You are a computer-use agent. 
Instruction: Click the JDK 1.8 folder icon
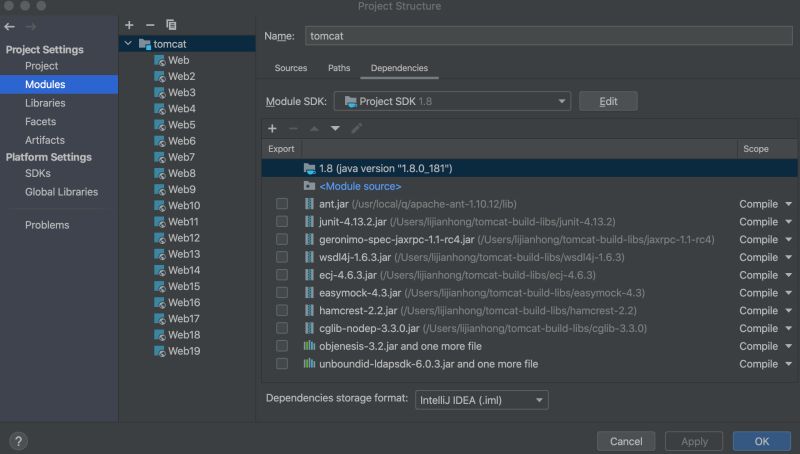pyautogui.click(x=309, y=168)
